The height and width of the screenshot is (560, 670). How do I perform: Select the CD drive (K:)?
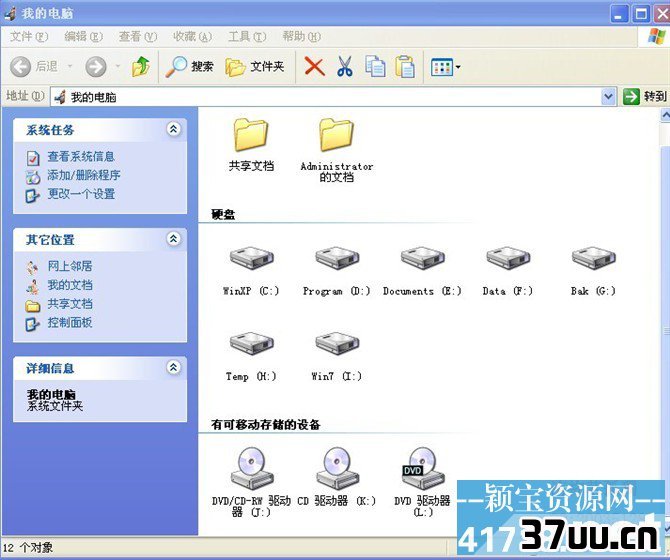point(337,477)
